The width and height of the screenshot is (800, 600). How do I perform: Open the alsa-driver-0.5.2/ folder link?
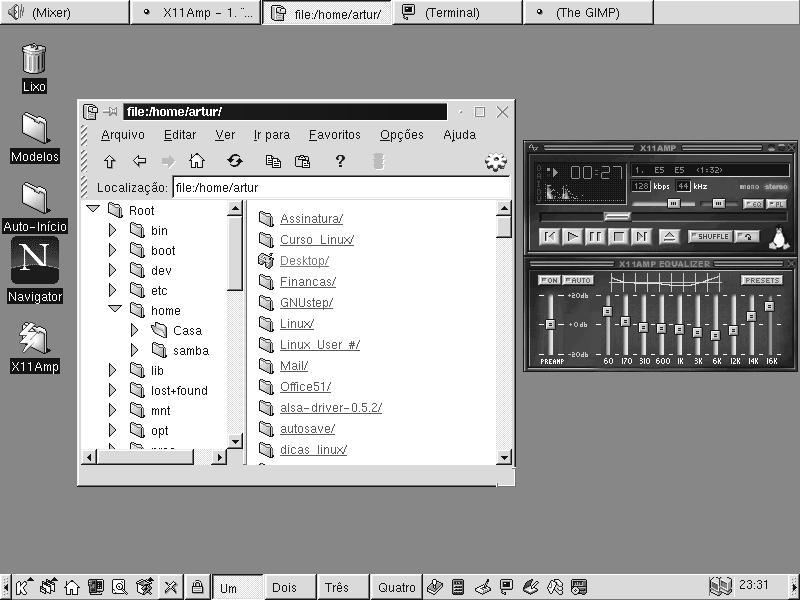pyautogui.click(x=331, y=408)
